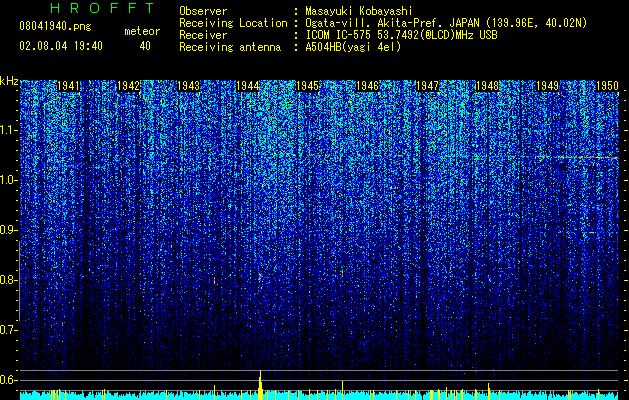
Task: Click the Receiver field label
Action: 203,35
